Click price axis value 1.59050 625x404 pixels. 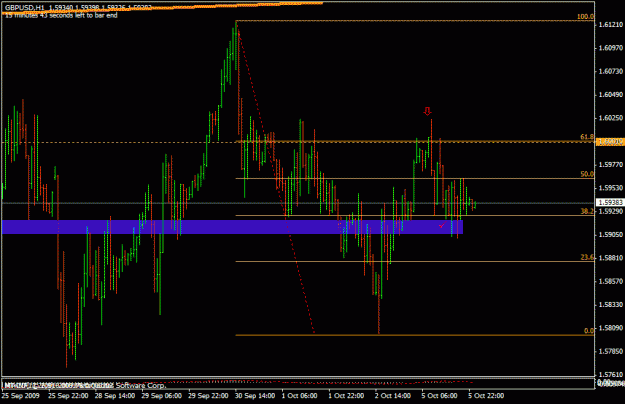point(611,235)
